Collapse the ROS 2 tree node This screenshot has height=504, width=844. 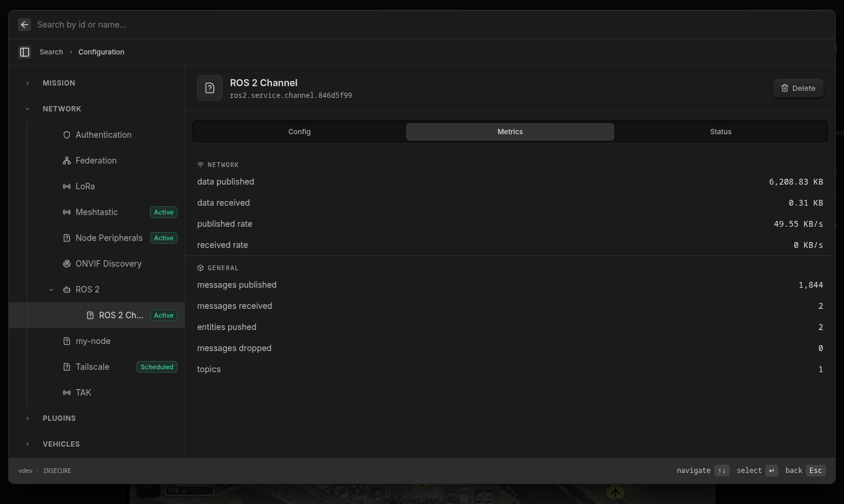pos(51,290)
